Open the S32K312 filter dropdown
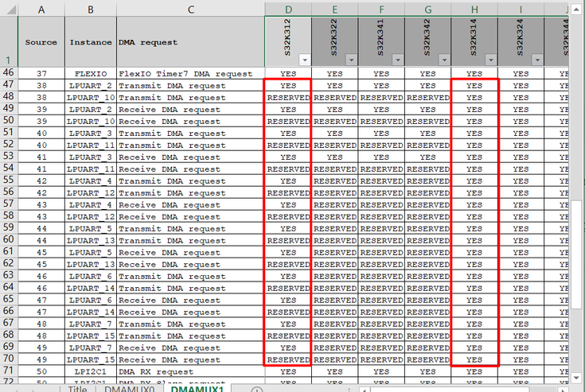This screenshot has height=392, width=585. tap(305, 60)
